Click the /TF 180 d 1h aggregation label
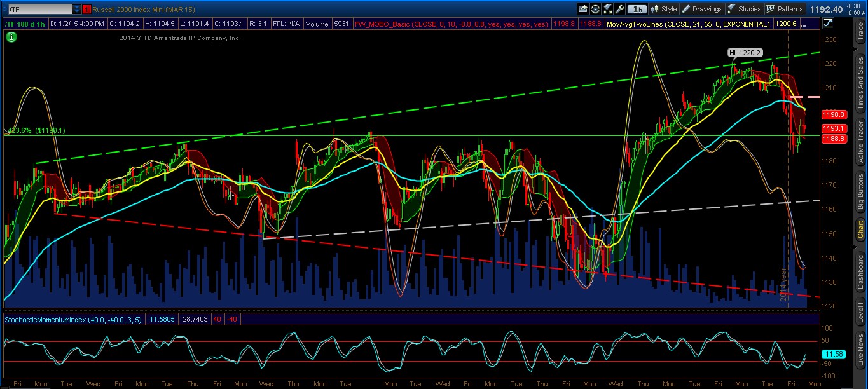The width and height of the screenshot is (868, 389). pos(25,24)
